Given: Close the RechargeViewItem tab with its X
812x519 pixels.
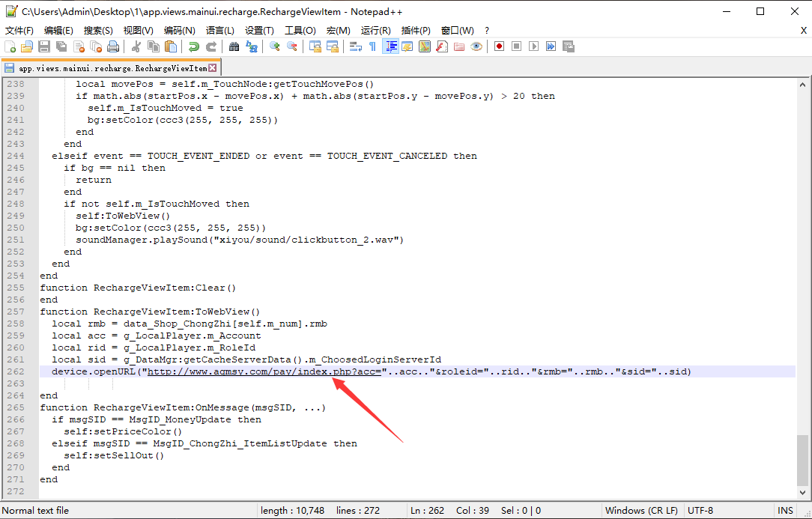Looking at the screenshot, I should (x=212, y=68).
